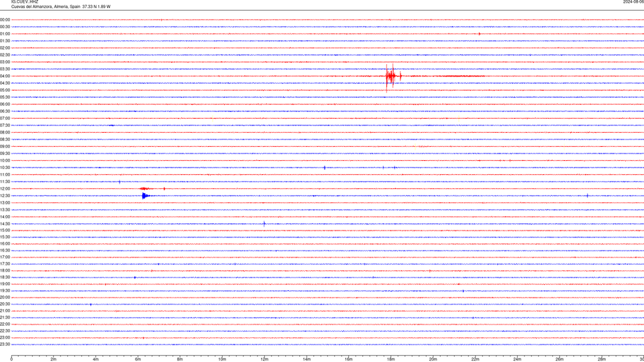
Task: Click the 10:00 time label
Action: point(5,161)
